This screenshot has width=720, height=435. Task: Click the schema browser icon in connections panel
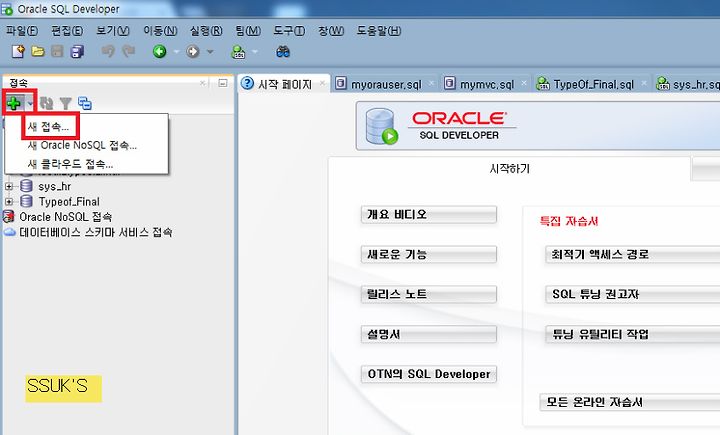coord(84,104)
